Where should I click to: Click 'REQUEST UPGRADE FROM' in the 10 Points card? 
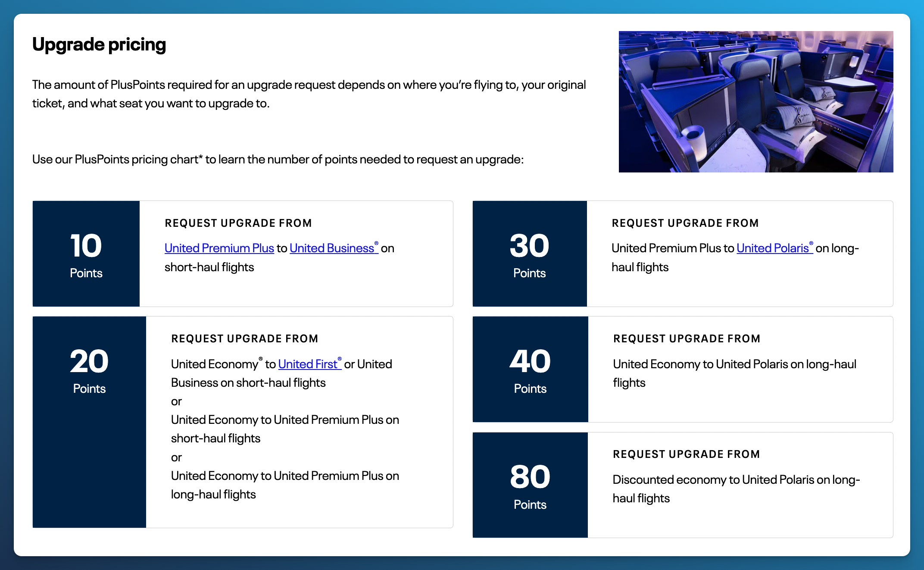tap(238, 223)
